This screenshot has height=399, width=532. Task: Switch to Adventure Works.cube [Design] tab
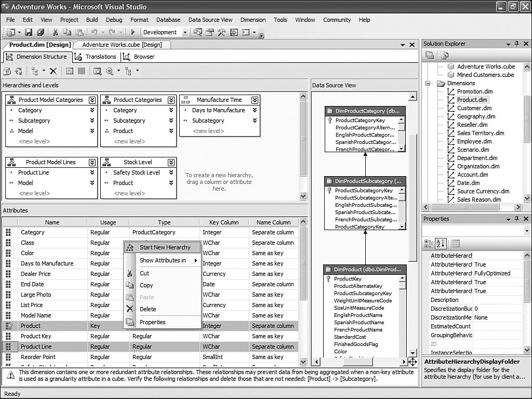pos(122,45)
